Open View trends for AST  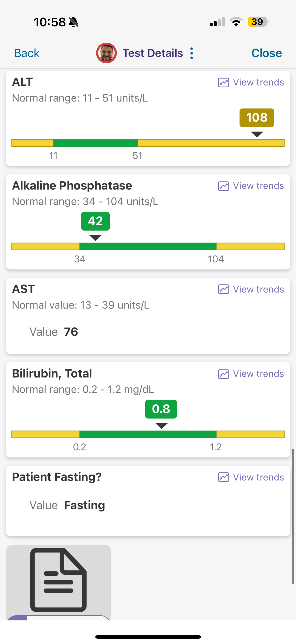pyautogui.click(x=258, y=289)
